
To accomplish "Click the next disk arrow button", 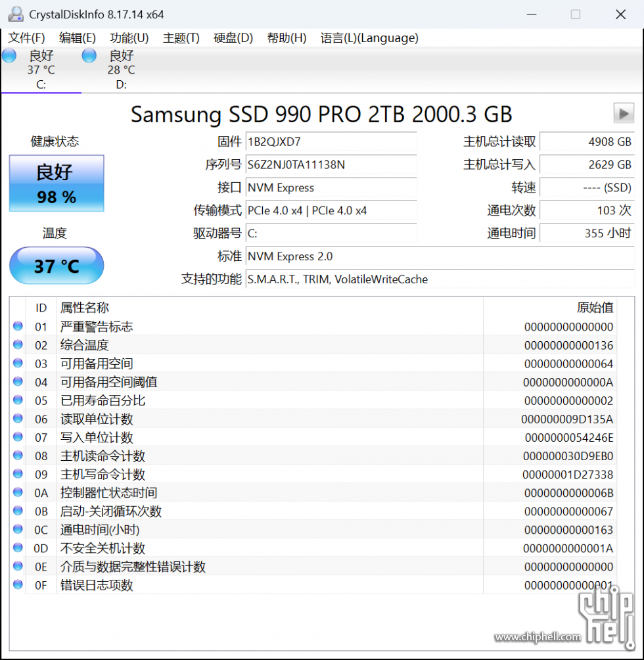I will (x=624, y=113).
